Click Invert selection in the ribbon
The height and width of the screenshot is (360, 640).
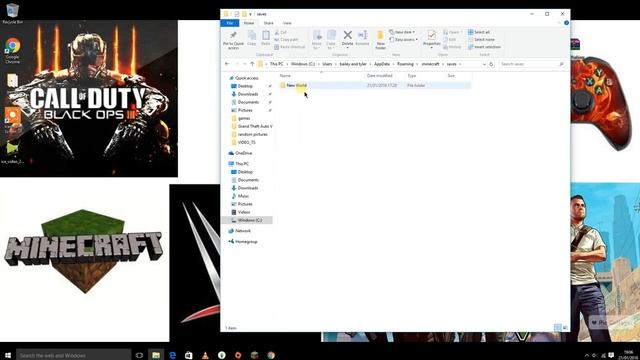[484, 47]
